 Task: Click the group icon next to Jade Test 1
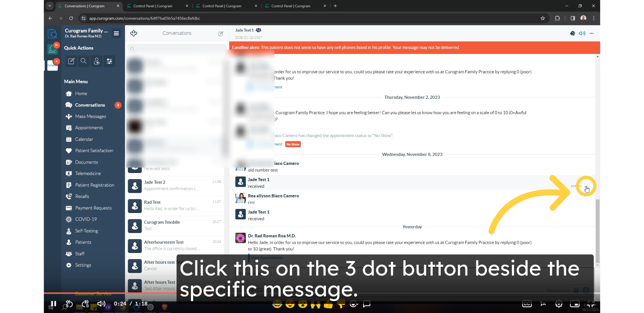(x=259, y=30)
